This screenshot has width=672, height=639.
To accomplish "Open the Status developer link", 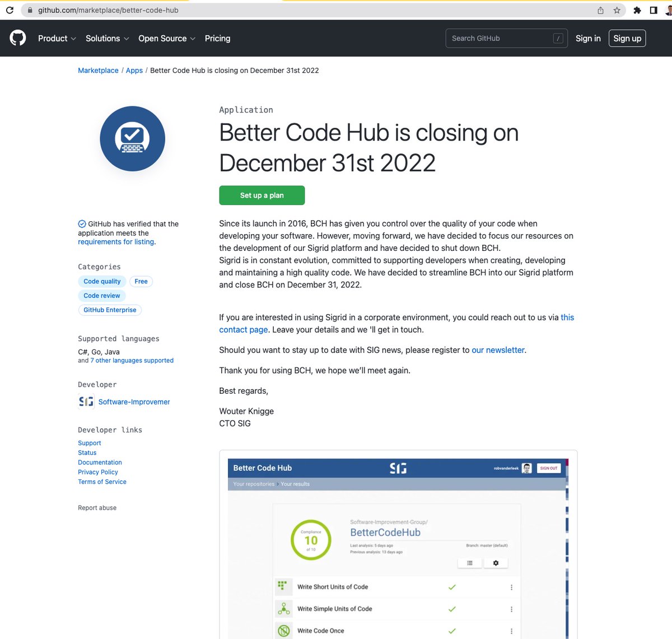I will (87, 453).
